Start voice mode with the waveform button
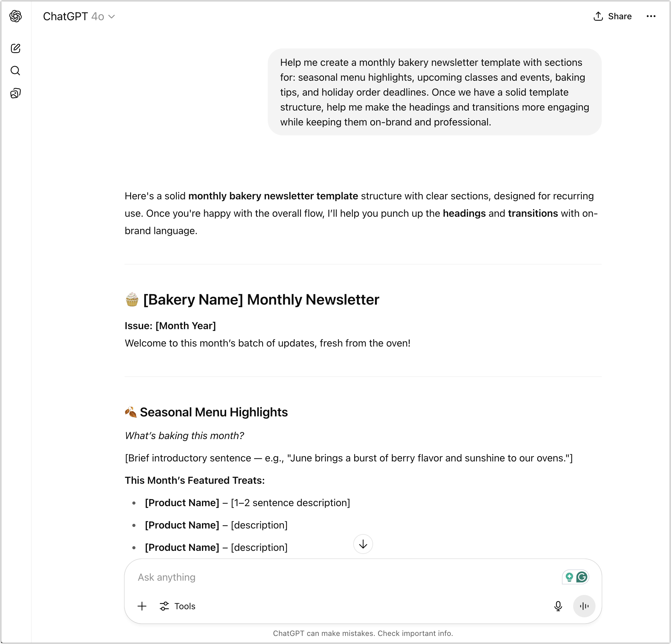671x644 pixels. 584,606
